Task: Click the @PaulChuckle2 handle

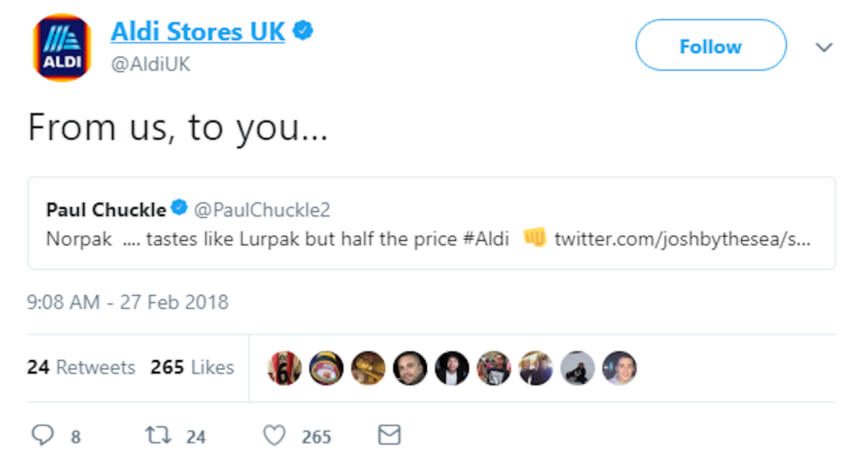Action: (x=262, y=210)
